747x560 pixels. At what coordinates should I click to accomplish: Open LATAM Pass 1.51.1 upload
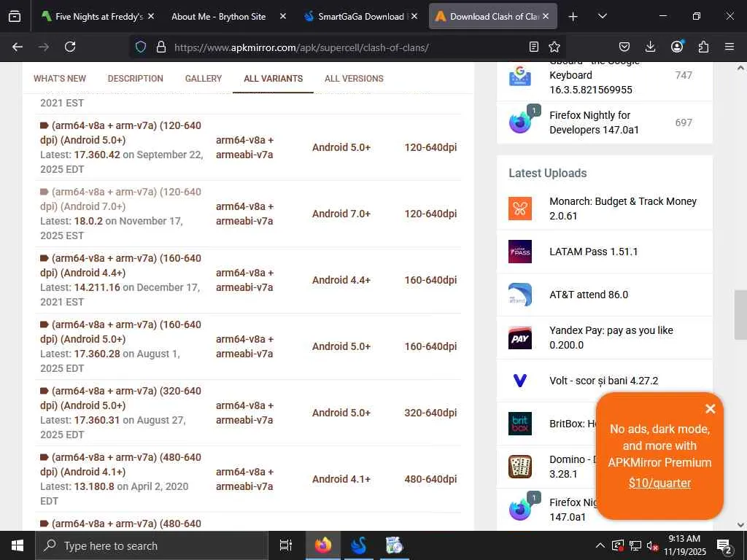point(593,252)
